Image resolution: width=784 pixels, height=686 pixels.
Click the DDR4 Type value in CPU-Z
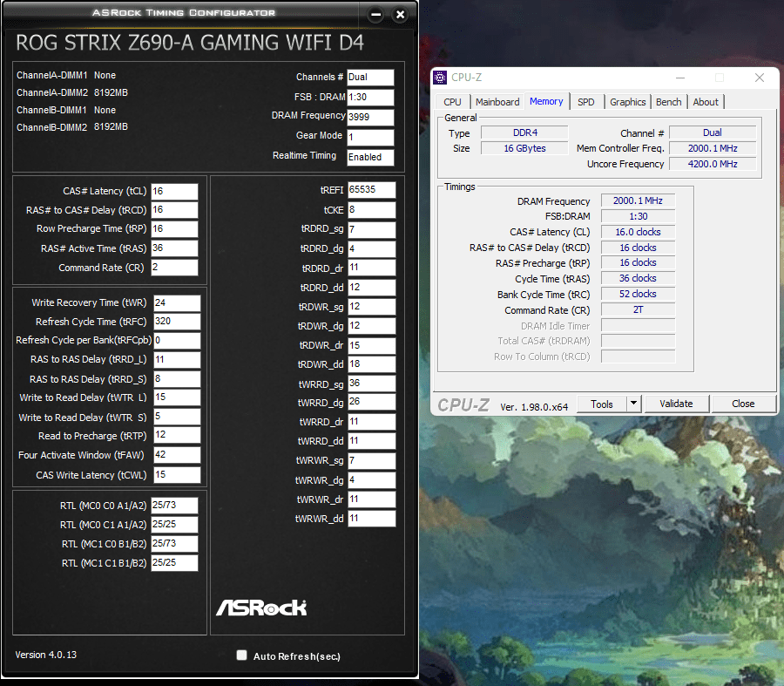pyautogui.click(x=524, y=132)
